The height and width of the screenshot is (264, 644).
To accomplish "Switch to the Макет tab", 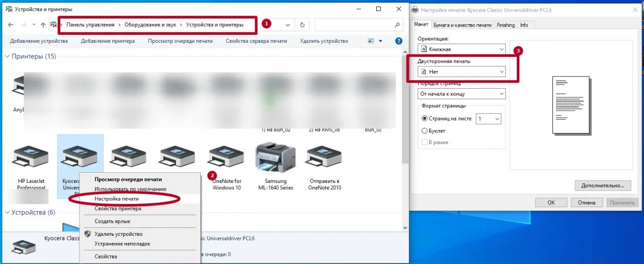I will point(421,24).
